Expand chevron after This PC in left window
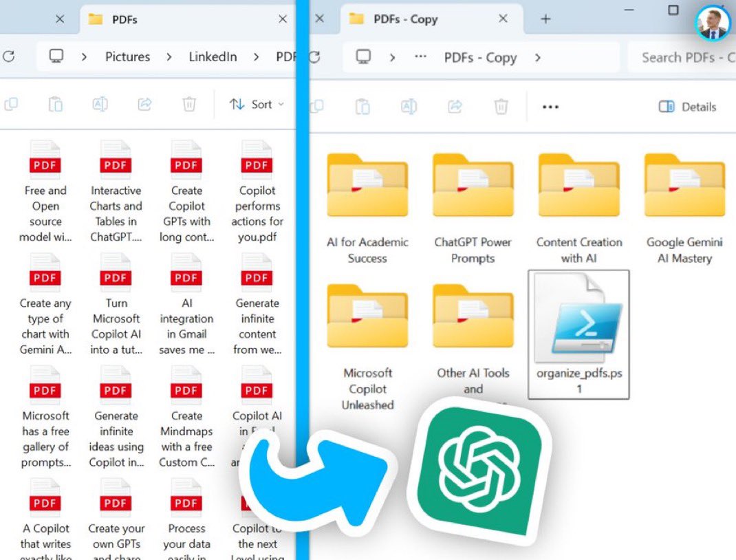The height and width of the screenshot is (560, 736). pyautogui.click(x=84, y=57)
